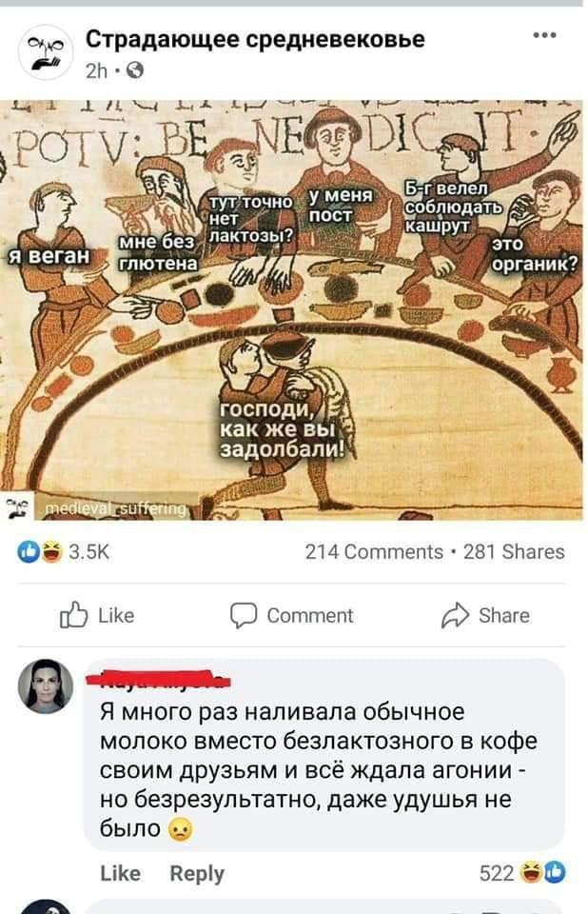Screen dimensions: 588x914
Task: Open the commenter's profile picture
Action: (46, 686)
